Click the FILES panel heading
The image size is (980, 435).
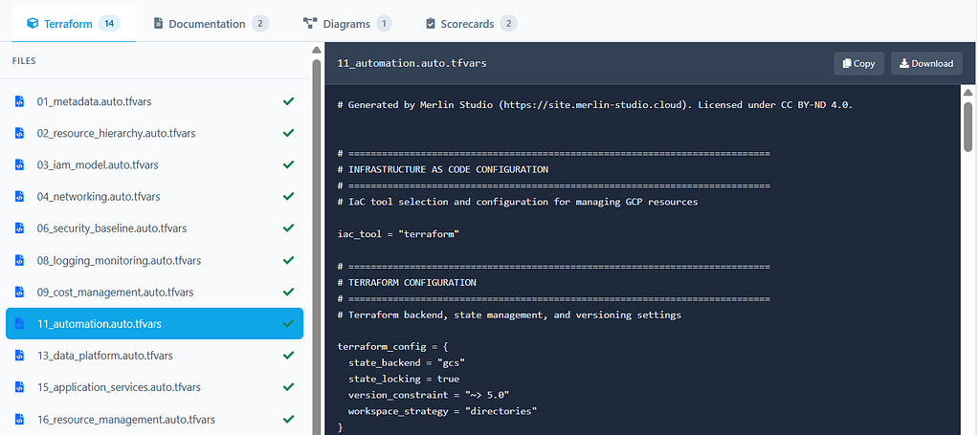pyautogui.click(x=24, y=61)
